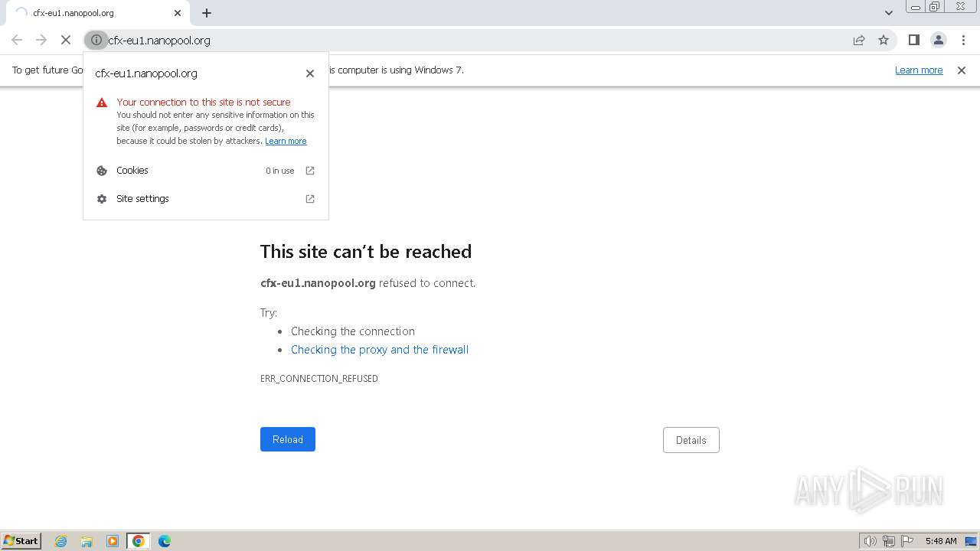Click "Your connection to this site is not secure"
980x551 pixels.
pos(204,102)
